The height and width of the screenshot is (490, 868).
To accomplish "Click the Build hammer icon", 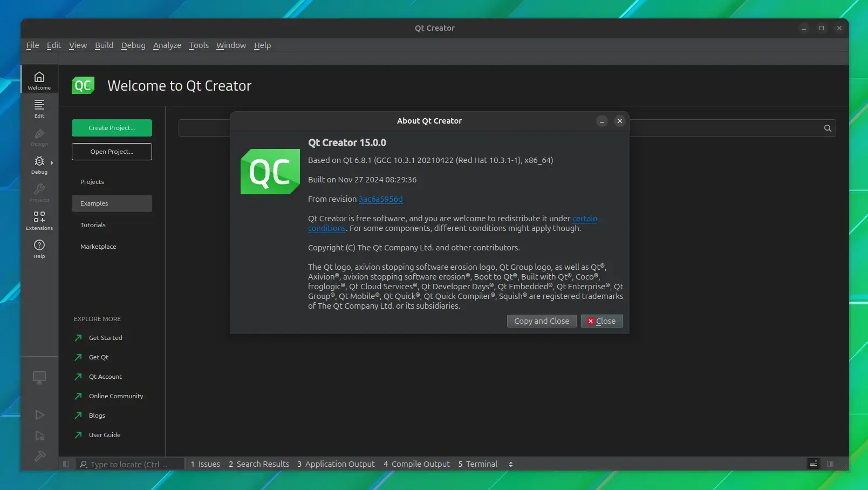I will pos(39,456).
